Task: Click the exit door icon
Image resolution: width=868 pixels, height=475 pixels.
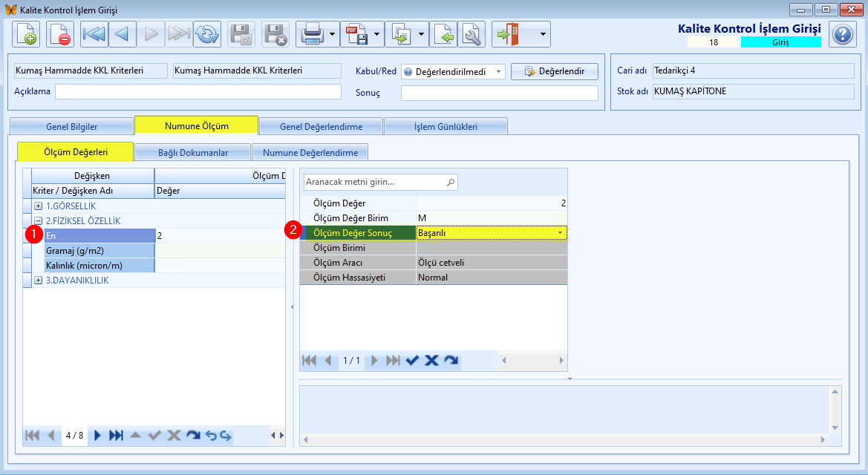Action: pyautogui.click(x=509, y=34)
